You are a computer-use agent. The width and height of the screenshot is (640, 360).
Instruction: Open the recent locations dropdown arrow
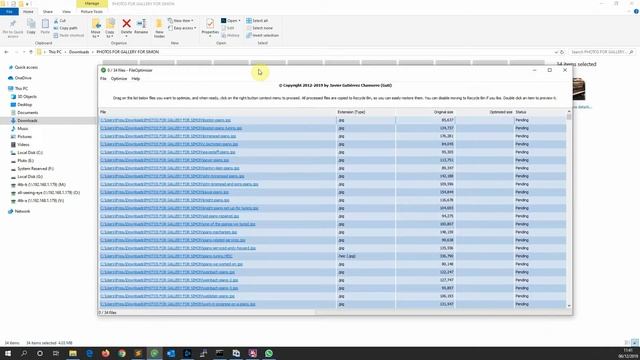(x=24, y=52)
